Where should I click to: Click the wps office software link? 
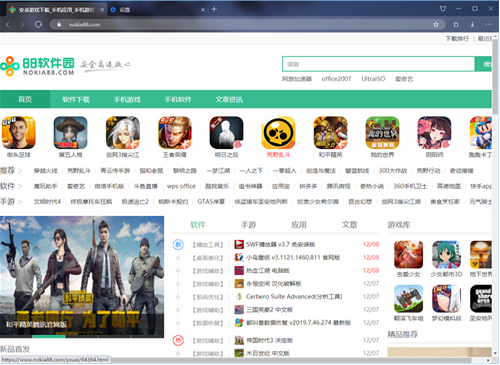pos(181,186)
